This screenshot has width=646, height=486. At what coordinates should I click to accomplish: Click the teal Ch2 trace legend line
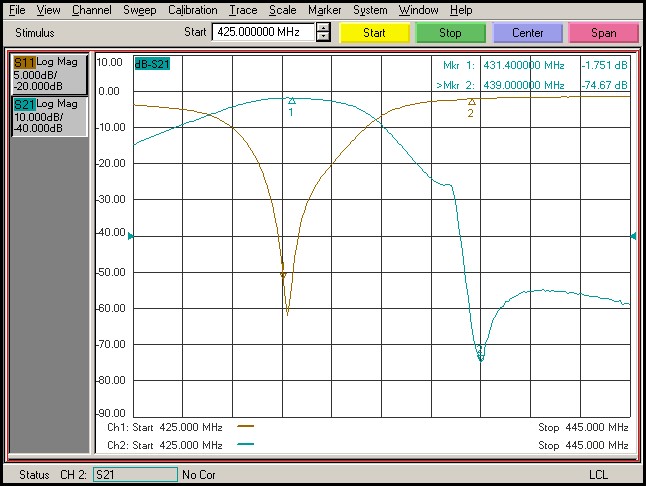click(246, 444)
